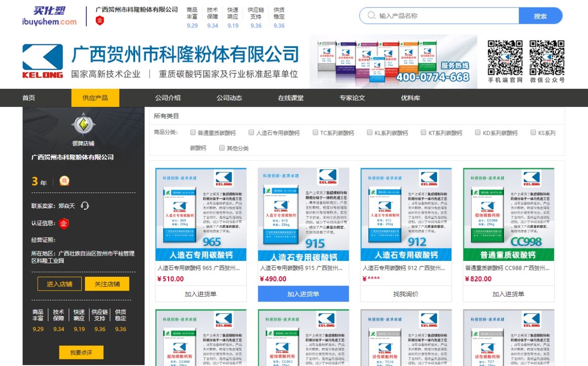Click the search magnifier icon
The image size is (588, 366).
372,15
